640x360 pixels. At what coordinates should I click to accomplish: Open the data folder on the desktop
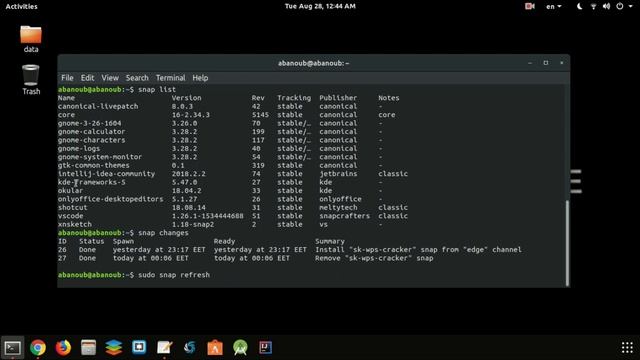[x=31, y=39]
